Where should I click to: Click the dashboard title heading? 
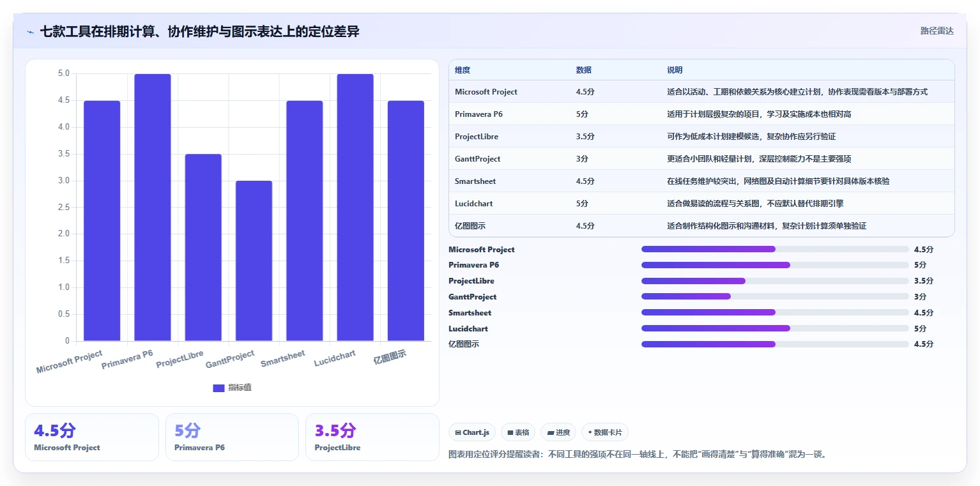click(x=200, y=31)
